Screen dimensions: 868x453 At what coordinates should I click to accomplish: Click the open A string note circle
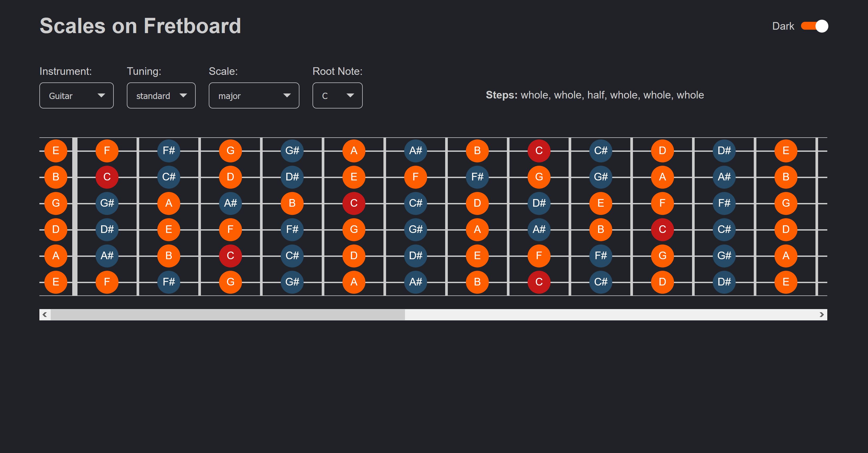[x=56, y=256]
